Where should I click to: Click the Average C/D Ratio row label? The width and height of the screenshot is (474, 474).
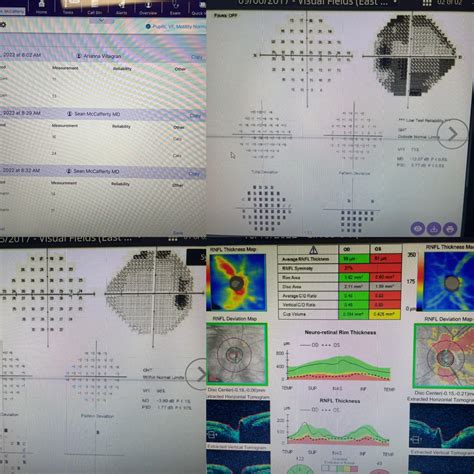[300, 296]
